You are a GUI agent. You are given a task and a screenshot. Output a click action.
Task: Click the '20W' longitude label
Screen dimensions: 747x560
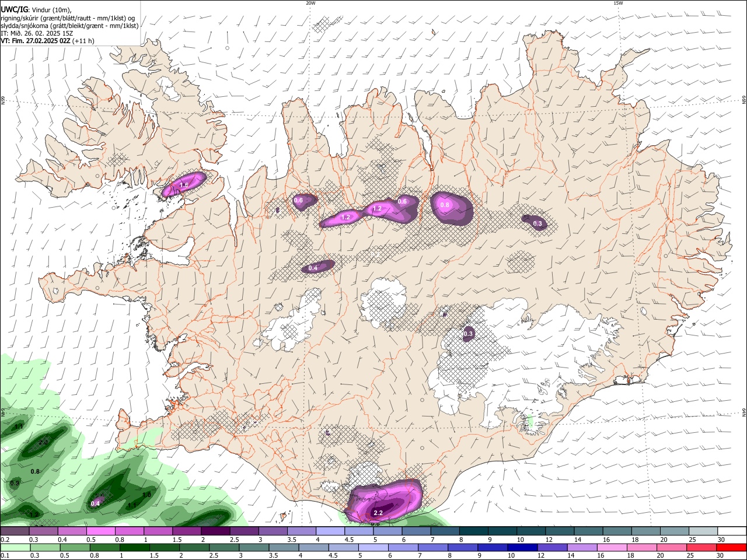tap(310, 3)
